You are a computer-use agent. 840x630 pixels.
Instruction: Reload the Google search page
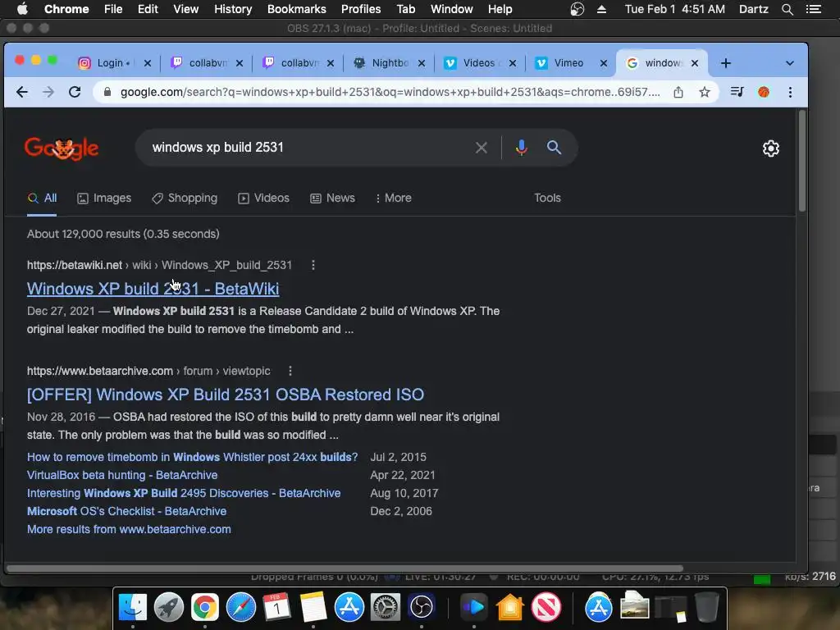[x=75, y=92]
